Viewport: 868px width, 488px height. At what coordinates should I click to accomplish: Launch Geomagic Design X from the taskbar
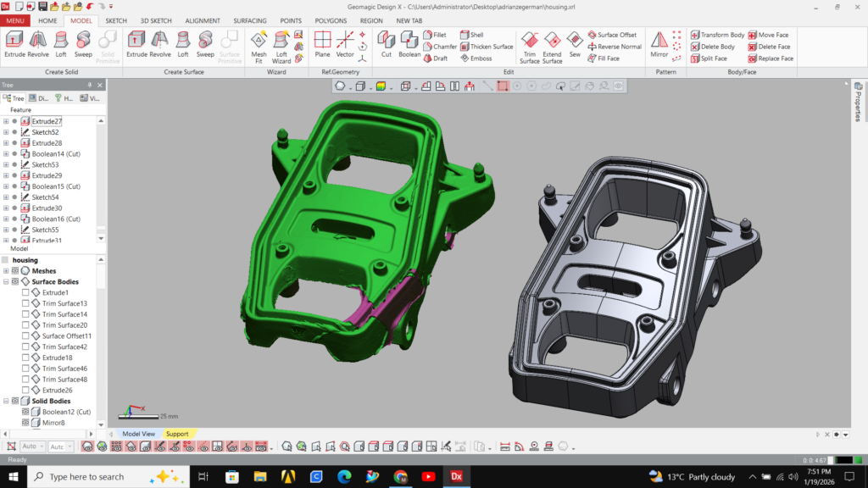[454, 477]
